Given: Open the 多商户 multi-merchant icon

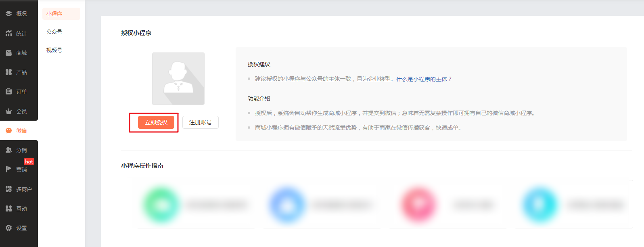Looking at the screenshot, I should 8,189.
